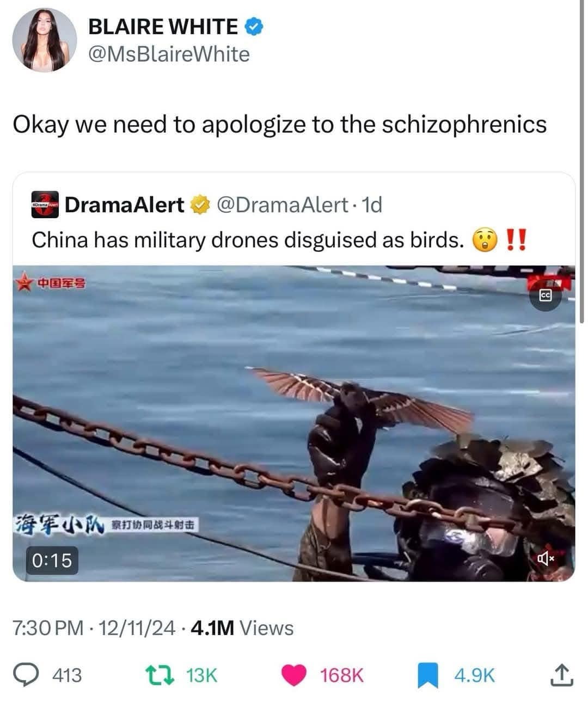Viewport: 588px width, 702px height.
Task: Play the quoted bird drone video
Action: [294, 423]
